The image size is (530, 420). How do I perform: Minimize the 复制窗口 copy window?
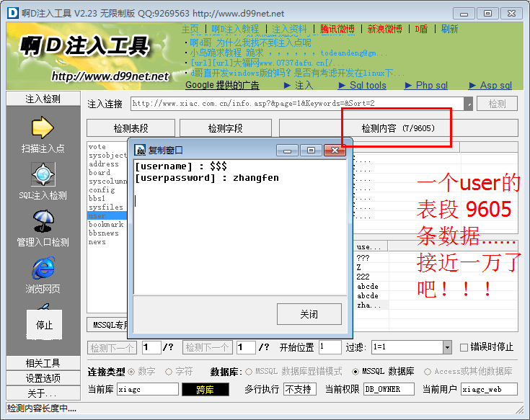point(287,151)
